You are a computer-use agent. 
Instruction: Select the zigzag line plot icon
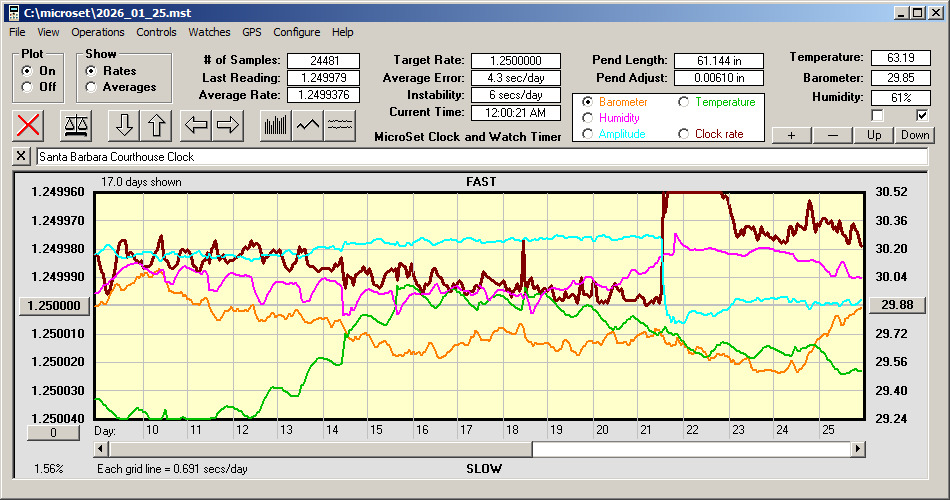point(308,125)
